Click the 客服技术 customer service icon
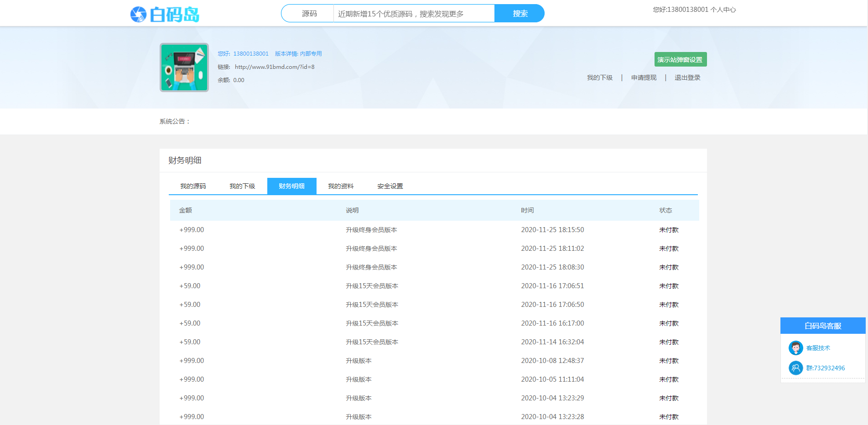The height and width of the screenshot is (425, 868). pos(796,347)
